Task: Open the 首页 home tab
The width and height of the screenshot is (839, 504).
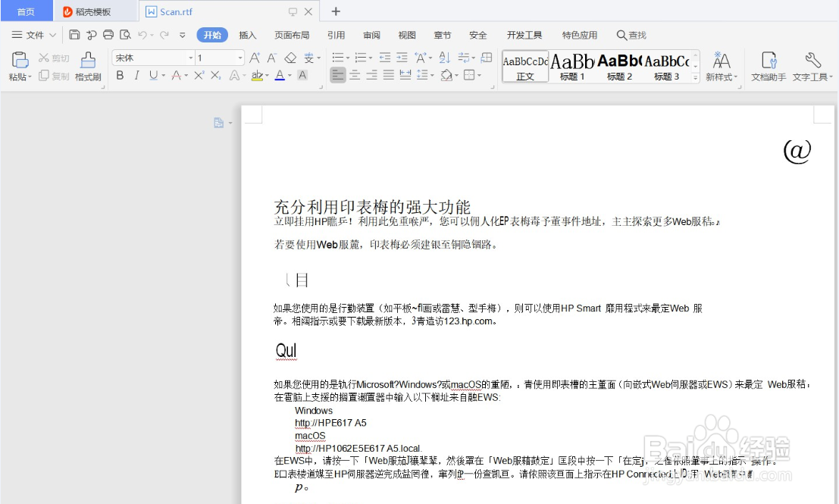Action: (27, 12)
